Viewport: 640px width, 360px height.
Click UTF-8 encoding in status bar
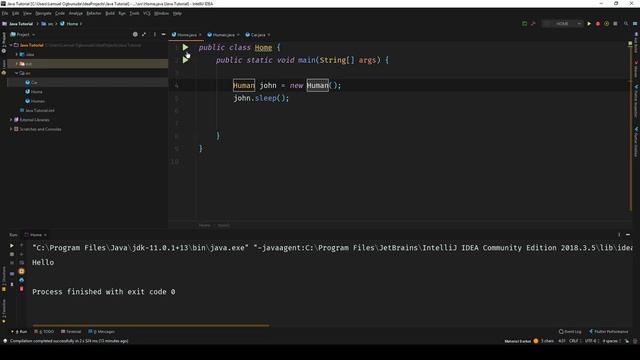[591, 341]
